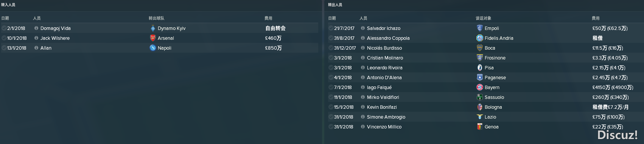644x144 pixels.
Task: Toggle the checkmark for Allan's transfer row
Action: point(4,48)
